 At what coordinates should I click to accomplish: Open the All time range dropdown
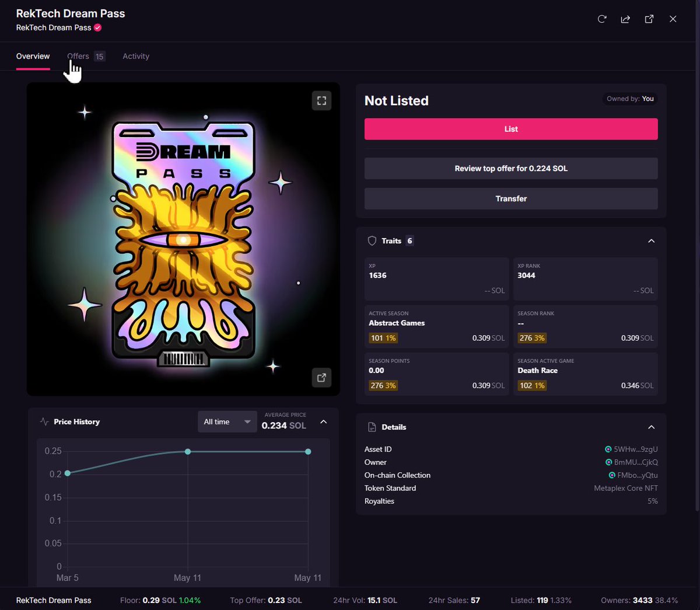227,421
